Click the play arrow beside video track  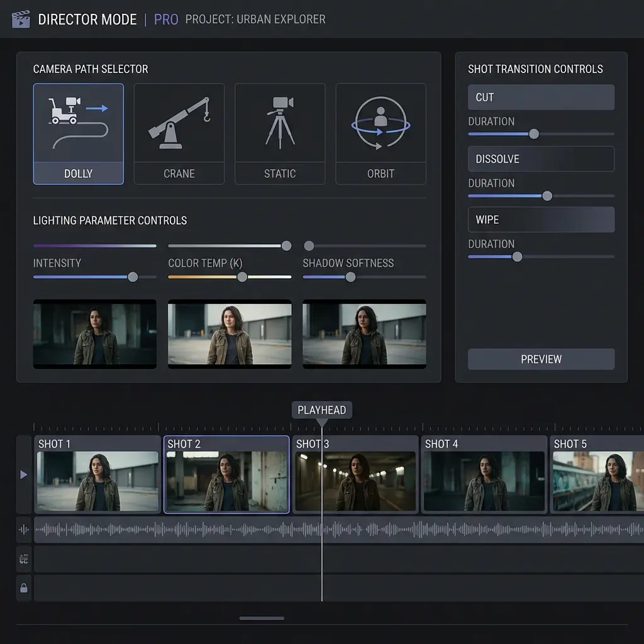(23, 473)
